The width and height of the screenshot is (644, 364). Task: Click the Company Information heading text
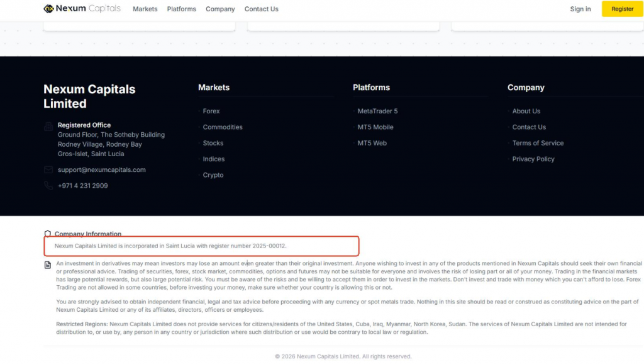[88, 234]
